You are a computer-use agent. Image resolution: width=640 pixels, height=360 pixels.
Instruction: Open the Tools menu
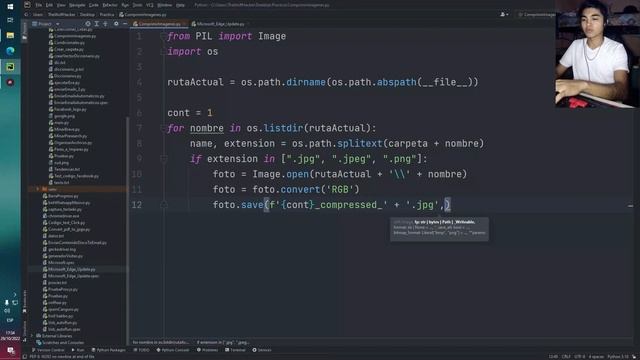click(138, 5)
